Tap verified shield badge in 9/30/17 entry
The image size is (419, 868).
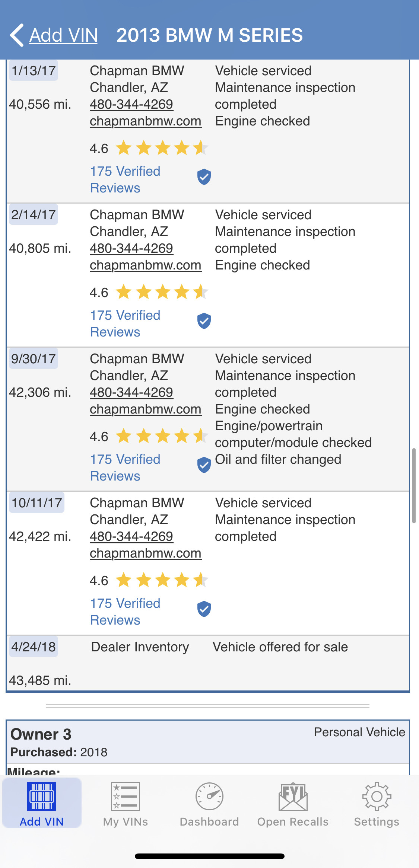204,465
